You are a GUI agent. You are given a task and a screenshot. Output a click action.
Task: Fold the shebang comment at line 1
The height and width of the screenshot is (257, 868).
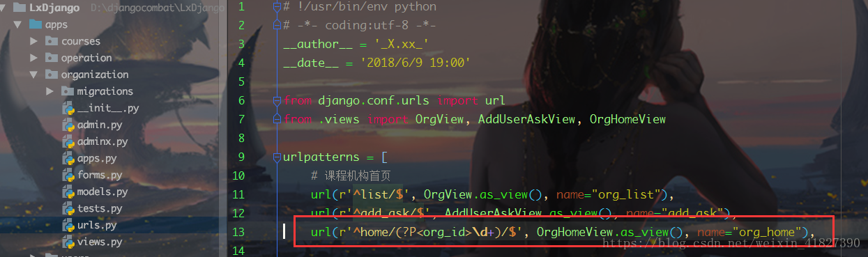pos(277,7)
